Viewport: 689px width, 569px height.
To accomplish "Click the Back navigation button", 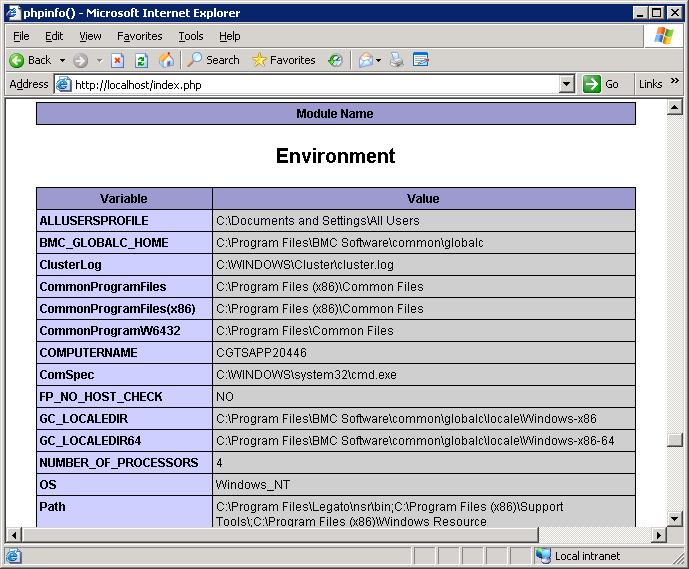I will click(x=30, y=60).
